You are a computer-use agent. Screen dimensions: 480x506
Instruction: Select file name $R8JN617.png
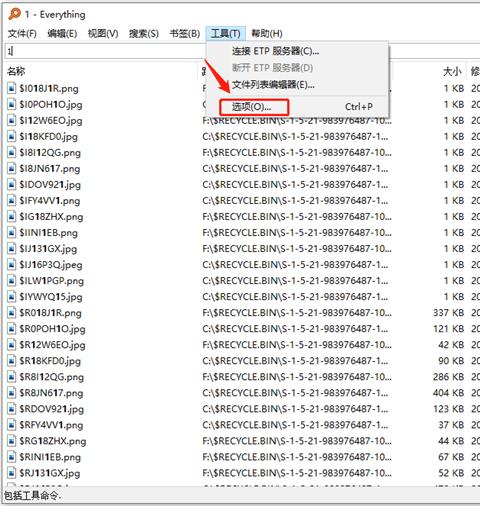(51, 393)
